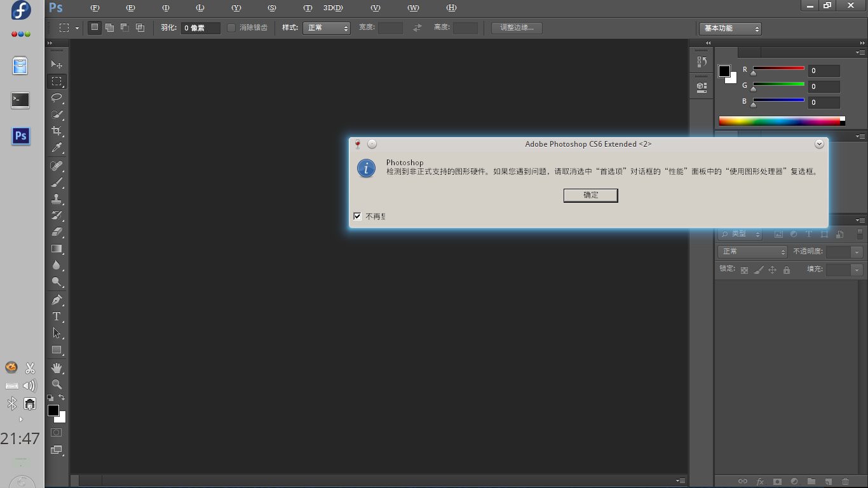Choose Subtract from selection mode
The width and height of the screenshot is (868, 488).
click(125, 28)
